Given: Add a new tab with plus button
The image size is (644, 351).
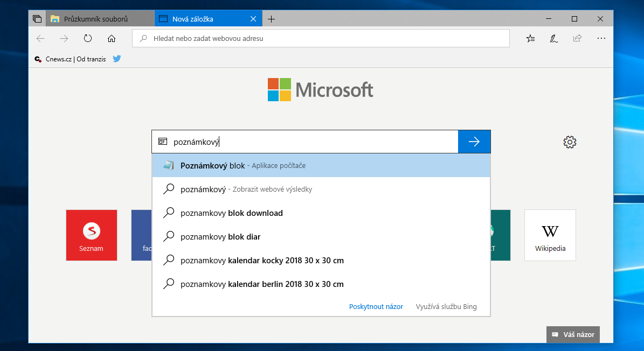Looking at the screenshot, I should click(x=271, y=19).
